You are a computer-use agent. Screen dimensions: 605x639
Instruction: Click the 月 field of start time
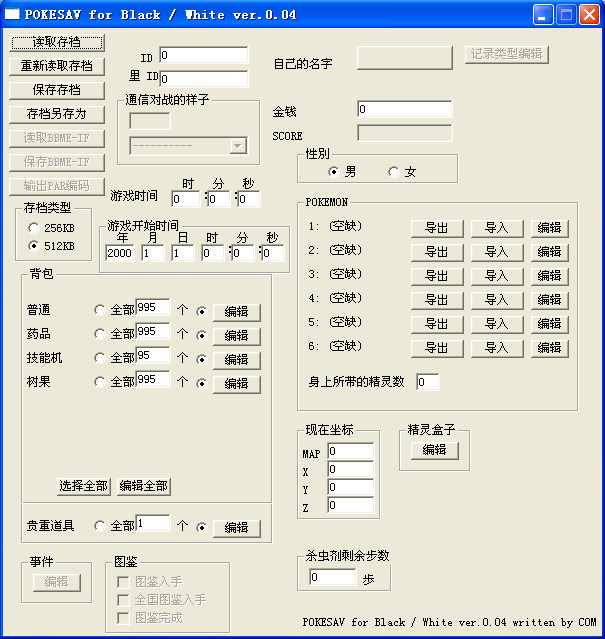[152, 253]
